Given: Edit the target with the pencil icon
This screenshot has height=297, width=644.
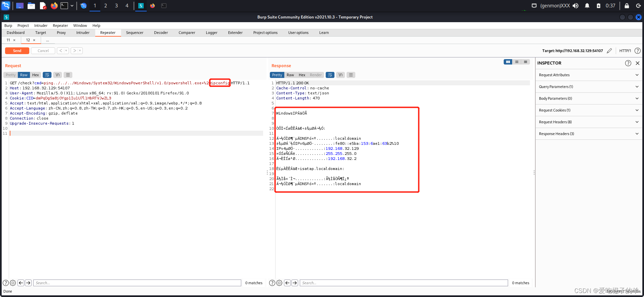Looking at the screenshot, I should [609, 51].
